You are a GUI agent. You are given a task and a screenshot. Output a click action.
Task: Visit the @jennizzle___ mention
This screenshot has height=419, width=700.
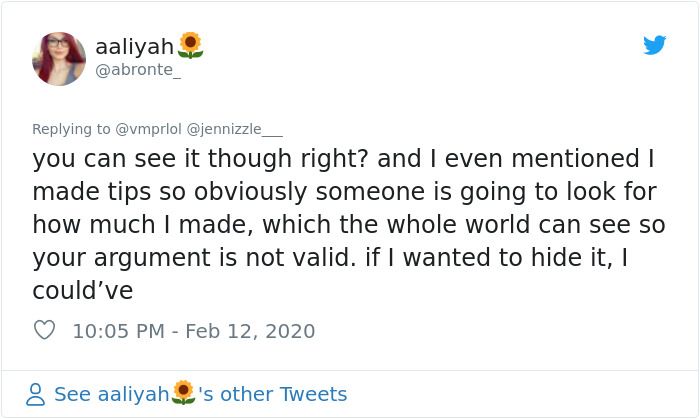(234, 129)
